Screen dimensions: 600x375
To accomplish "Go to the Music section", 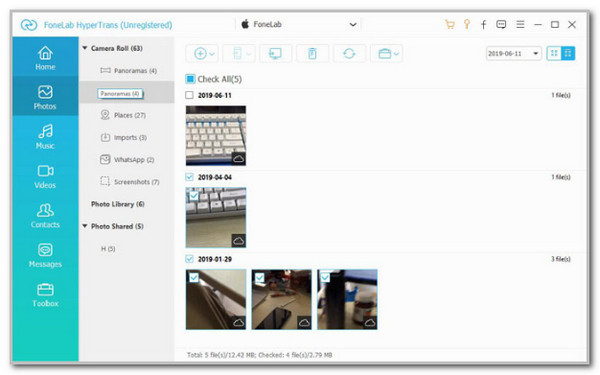I will pyautogui.click(x=45, y=137).
